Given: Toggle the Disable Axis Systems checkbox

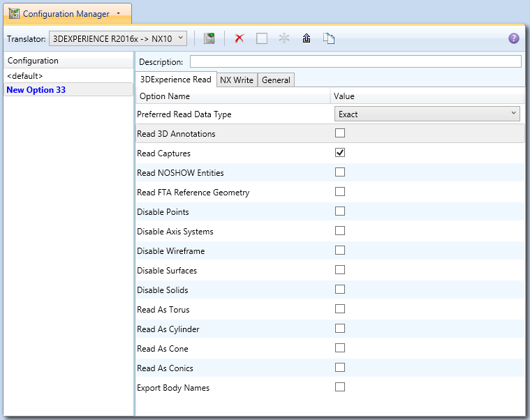Looking at the screenshot, I should coord(339,231).
